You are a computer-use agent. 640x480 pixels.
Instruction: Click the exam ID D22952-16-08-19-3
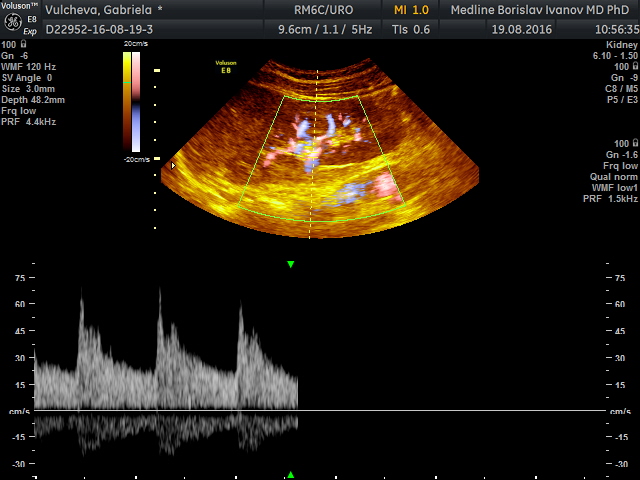point(99,29)
